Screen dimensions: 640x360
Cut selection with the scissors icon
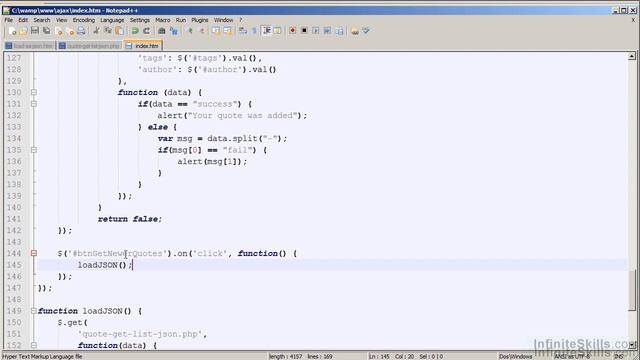click(x=96, y=31)
